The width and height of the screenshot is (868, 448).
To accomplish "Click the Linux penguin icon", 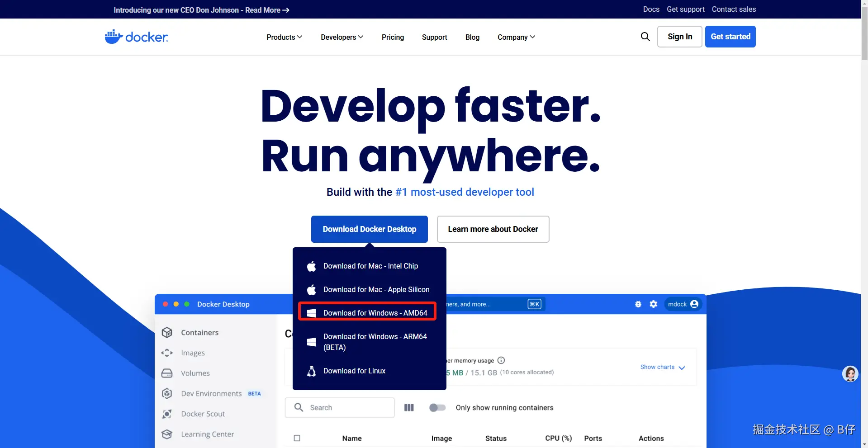I will 312,371.
